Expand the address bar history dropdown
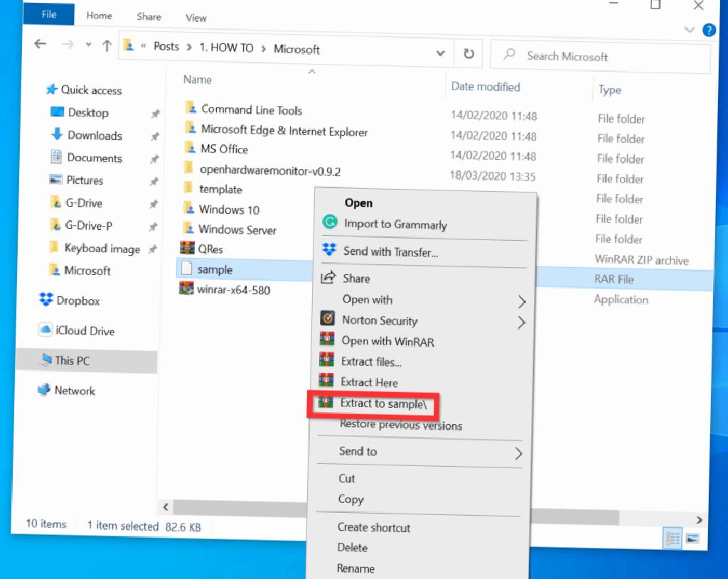The height and width of the screenshot is (579, 728). point(440,53)
